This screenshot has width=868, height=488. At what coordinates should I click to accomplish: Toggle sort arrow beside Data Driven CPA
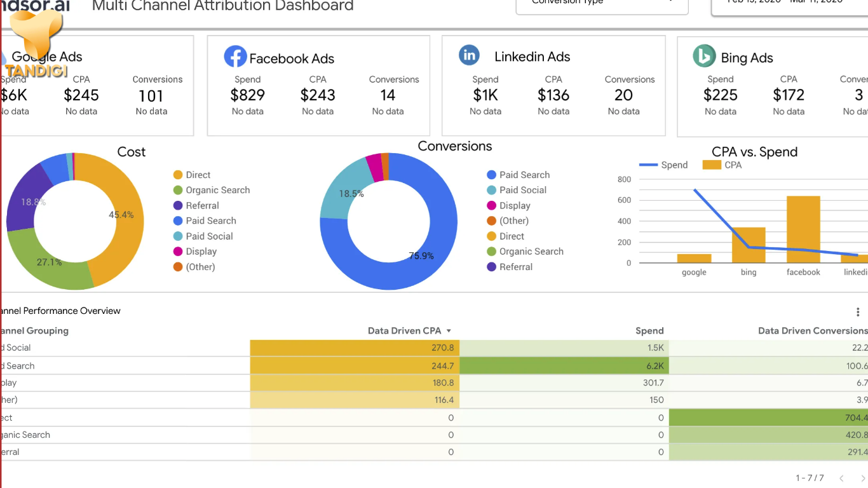point(449,331)
